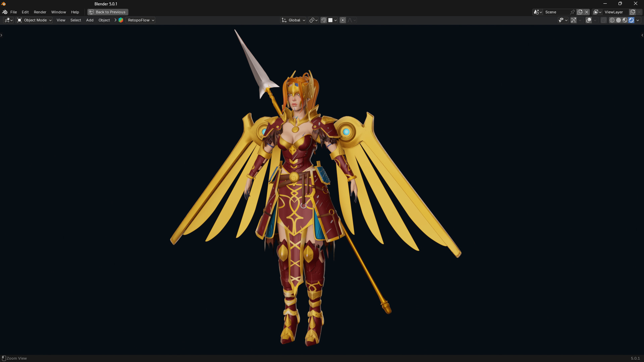644x362 pixels.
Task: Open the Render menu
Action: pos(40,12)
